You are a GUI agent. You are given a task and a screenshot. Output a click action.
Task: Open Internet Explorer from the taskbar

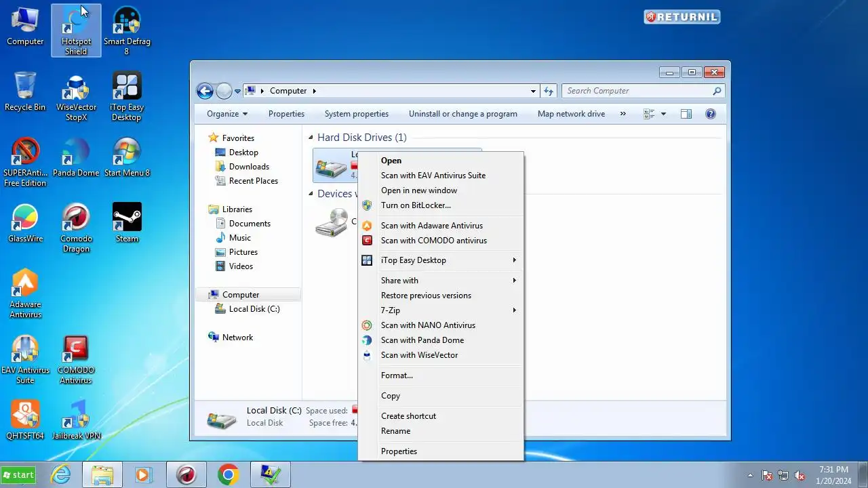(x=61, y=475)
